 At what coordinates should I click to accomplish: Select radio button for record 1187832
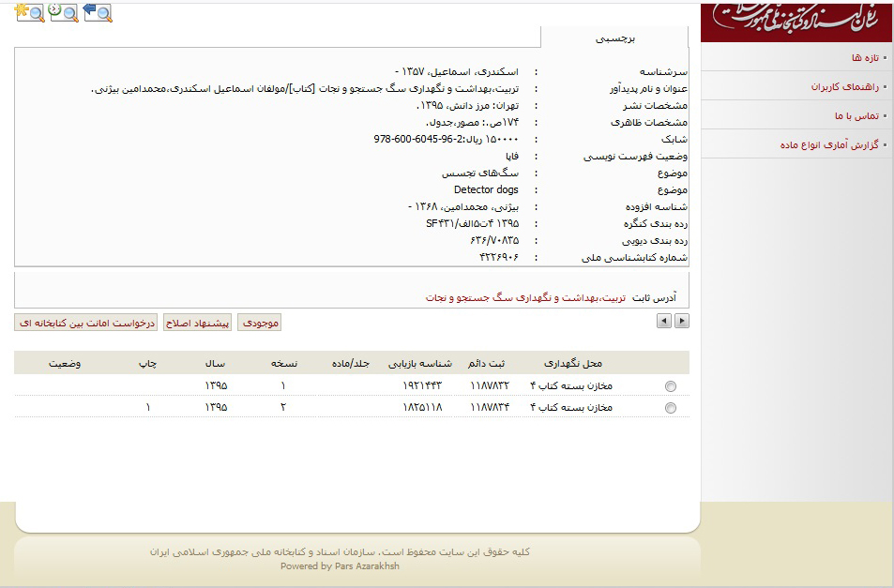pos(671,386)
